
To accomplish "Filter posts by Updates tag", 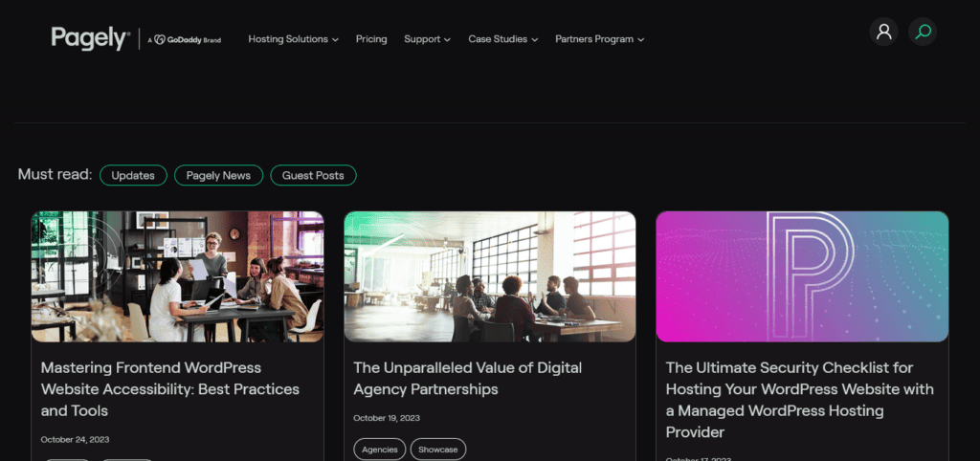I will coord(133,175).
